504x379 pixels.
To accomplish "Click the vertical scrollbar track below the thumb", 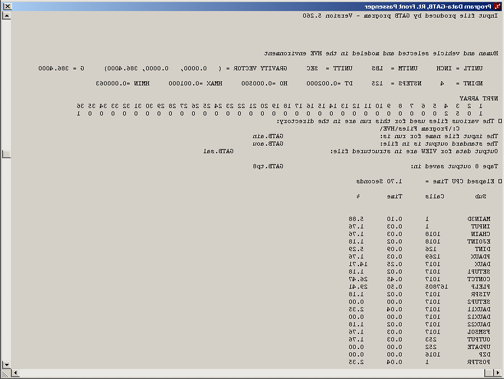I will (x=7, y=259).
